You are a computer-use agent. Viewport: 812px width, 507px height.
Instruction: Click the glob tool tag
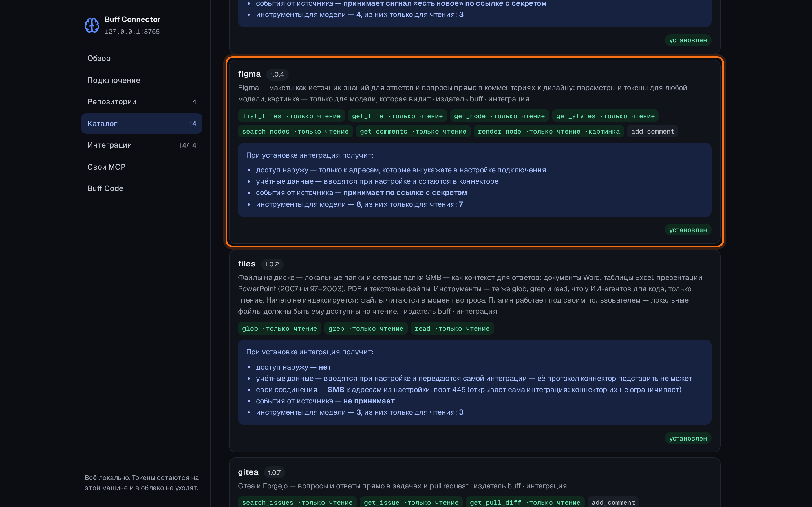tap(279, 329)
